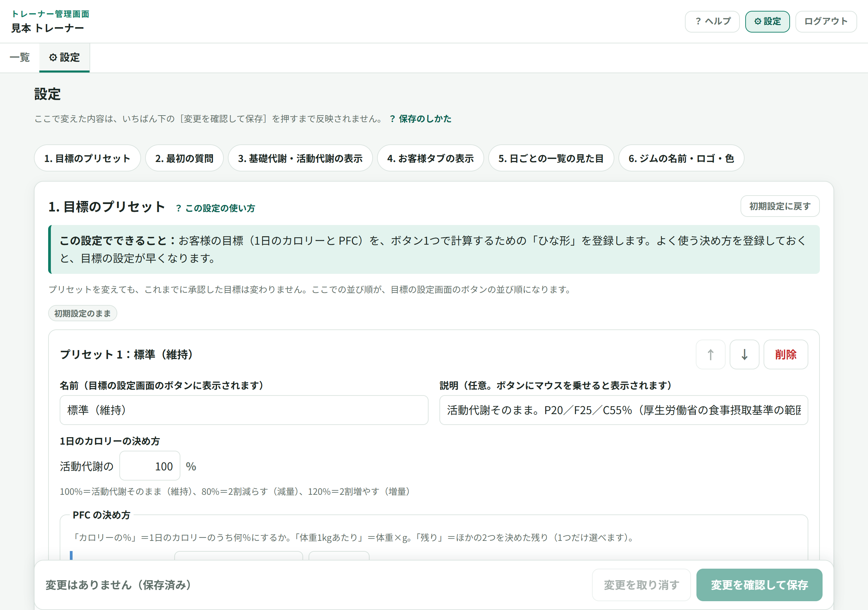
Task: Switch to the 一覧 tab
Action: pyautogui.click(x=20, y=58)
